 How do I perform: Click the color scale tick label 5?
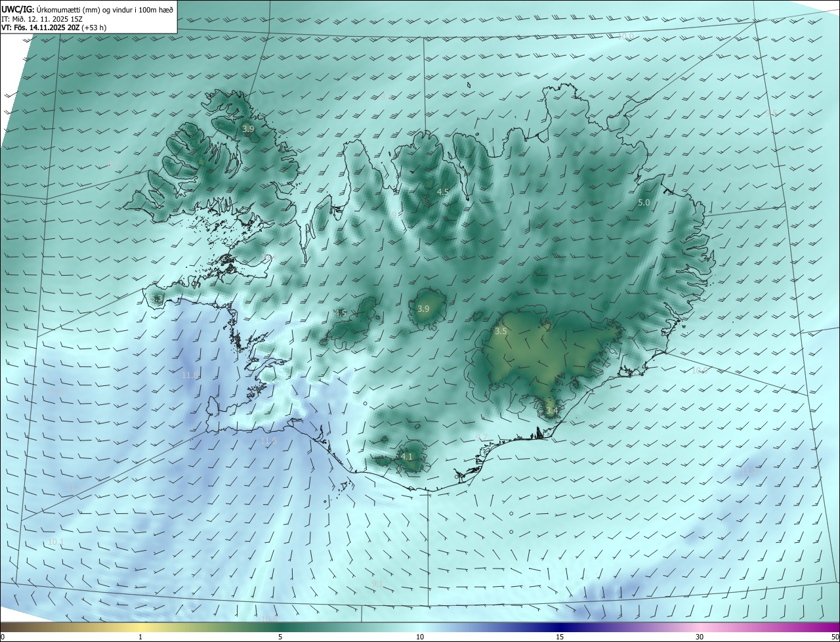coord(280,637)
